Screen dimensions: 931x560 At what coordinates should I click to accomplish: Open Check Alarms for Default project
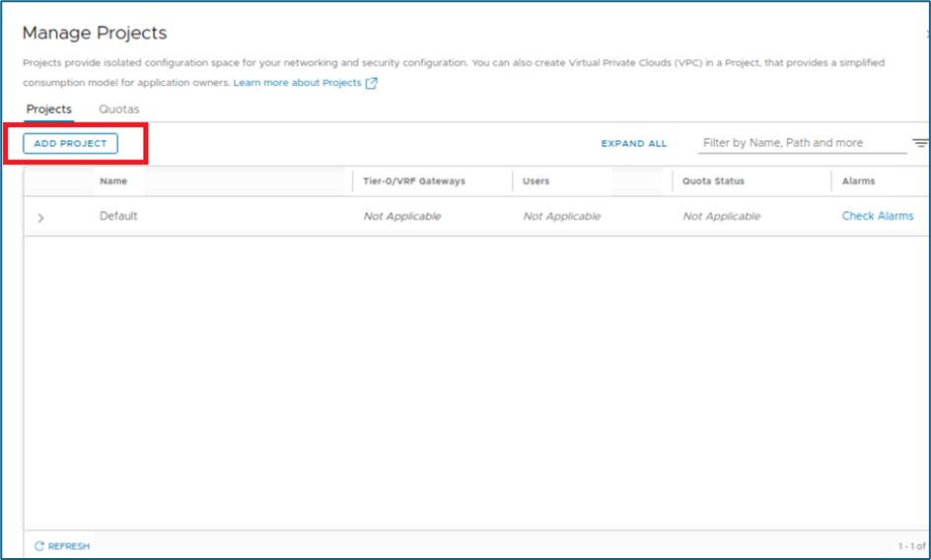[877, 216]
